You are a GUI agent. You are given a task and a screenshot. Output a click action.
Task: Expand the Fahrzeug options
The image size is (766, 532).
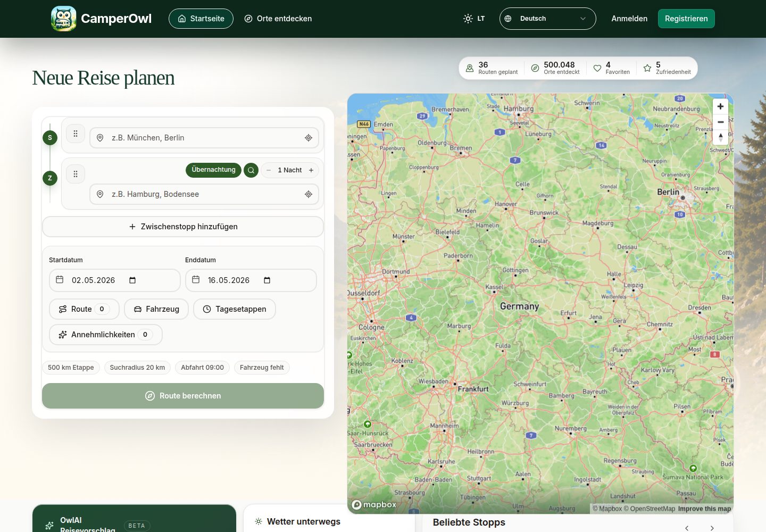coord(156,309)
